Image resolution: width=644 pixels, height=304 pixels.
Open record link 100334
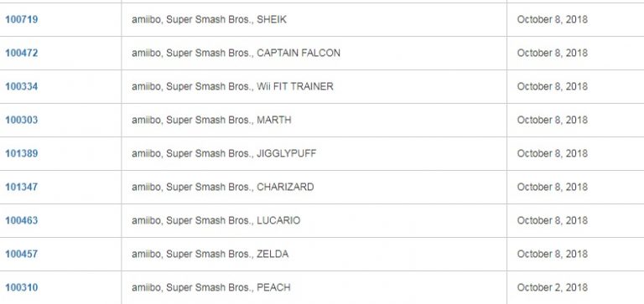click(x=21, y=86)
